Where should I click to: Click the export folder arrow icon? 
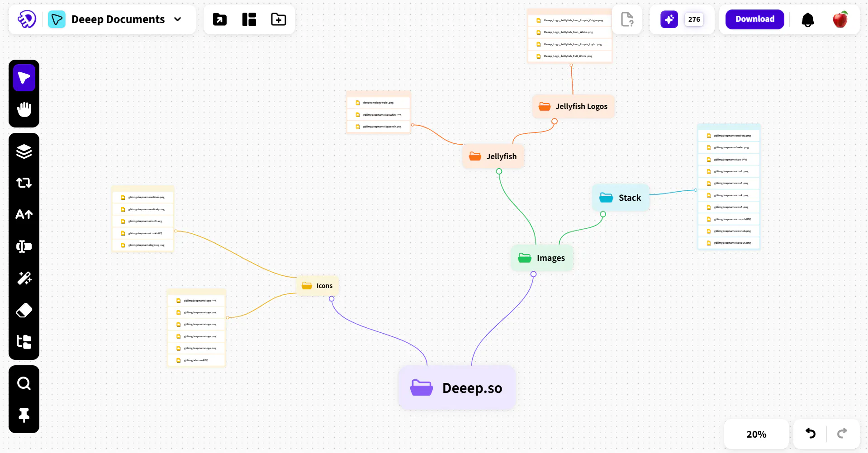220,19
